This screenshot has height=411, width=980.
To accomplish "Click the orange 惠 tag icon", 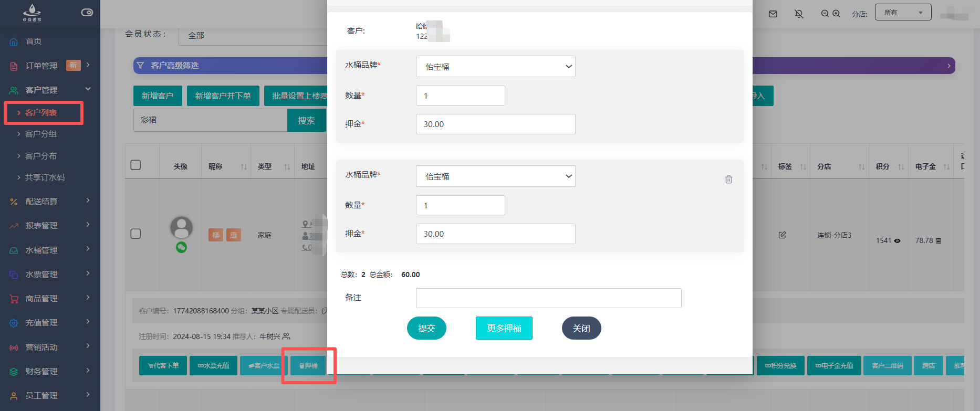I will (x=234, y=235).
